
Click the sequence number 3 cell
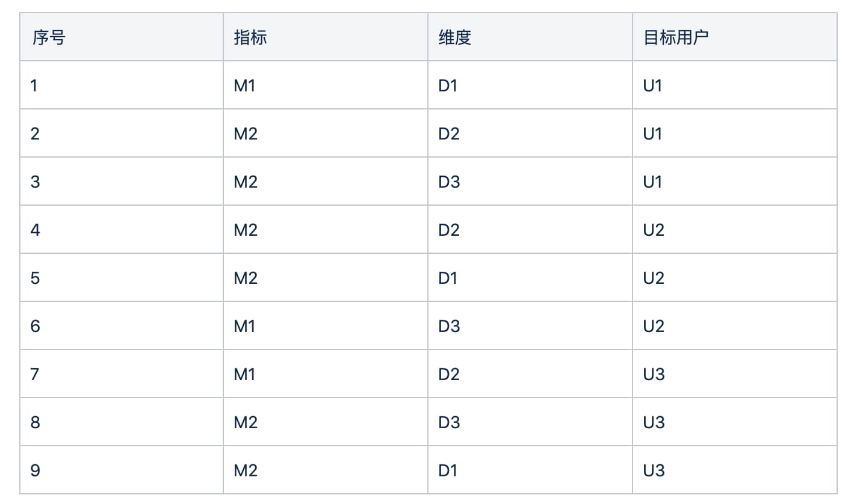coord(35,182)
